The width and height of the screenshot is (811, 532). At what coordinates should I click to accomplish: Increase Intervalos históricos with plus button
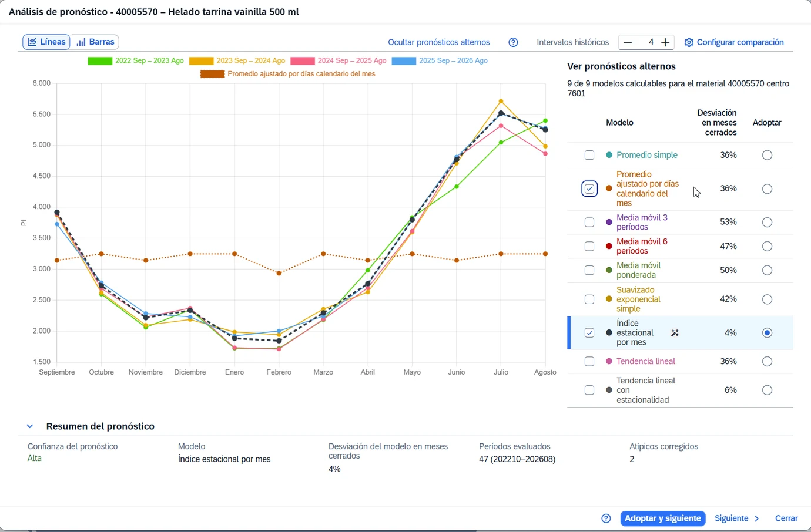(665, 42)
